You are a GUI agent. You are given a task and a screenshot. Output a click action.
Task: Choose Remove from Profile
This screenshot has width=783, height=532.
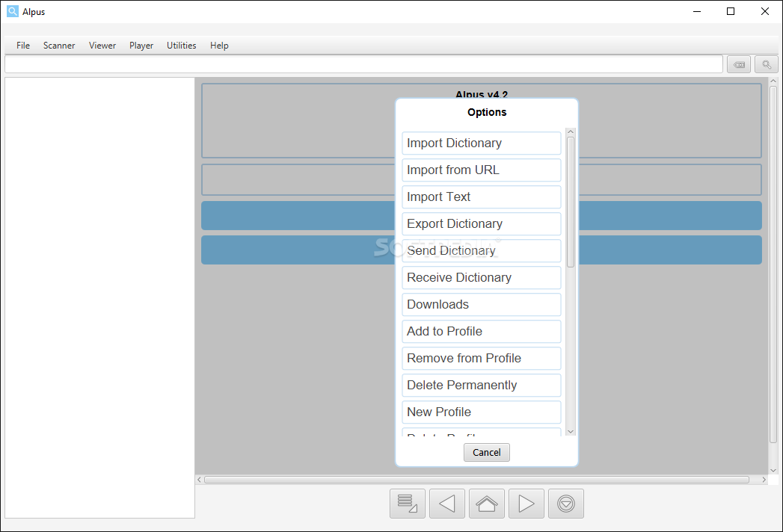(x=482, y=359)
